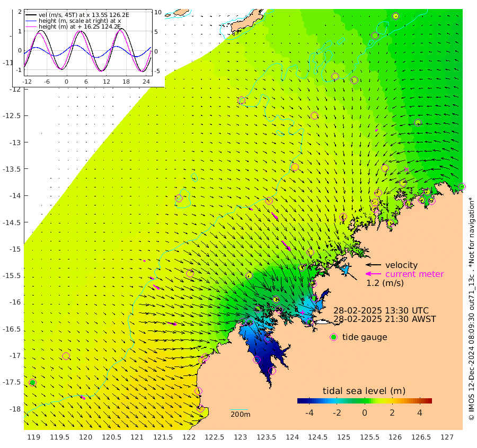477x448 pixels.
Task: Click the '-15.5' latitude axis label
Action: coord(11,276)
